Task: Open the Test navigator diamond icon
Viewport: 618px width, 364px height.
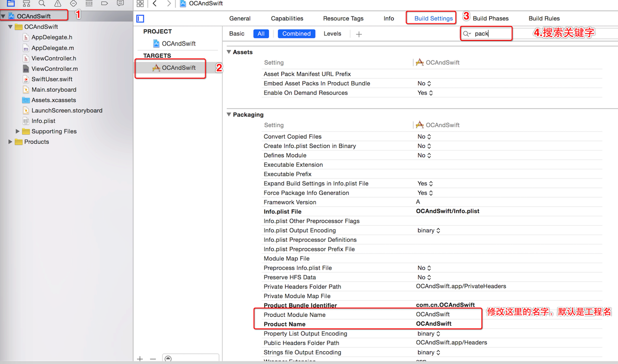Action: pos(73,3)
